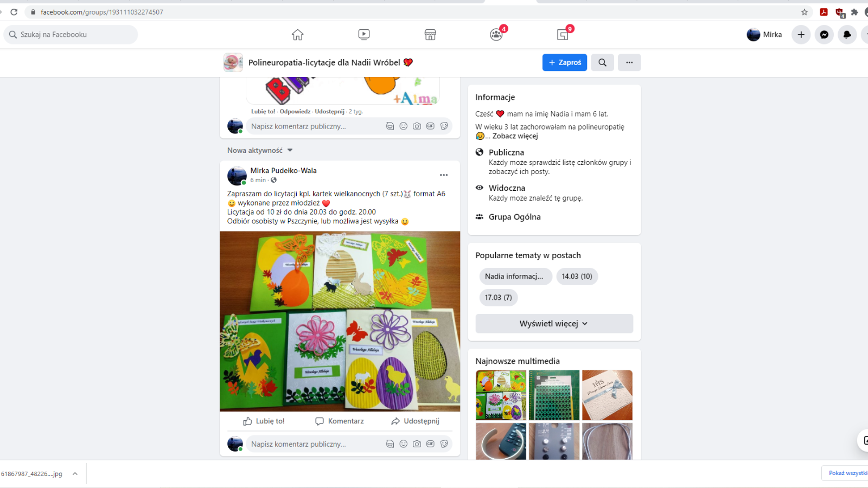Click Komentarz button under post
868x488 pixels.
pyautogui.click(x=340, y=421)
